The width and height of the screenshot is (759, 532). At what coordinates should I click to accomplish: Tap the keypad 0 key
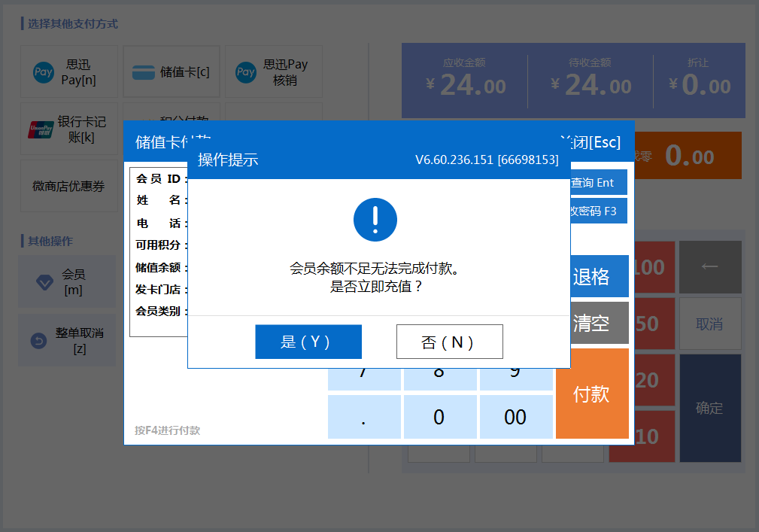pyautogui.click(x=439, y=417)
